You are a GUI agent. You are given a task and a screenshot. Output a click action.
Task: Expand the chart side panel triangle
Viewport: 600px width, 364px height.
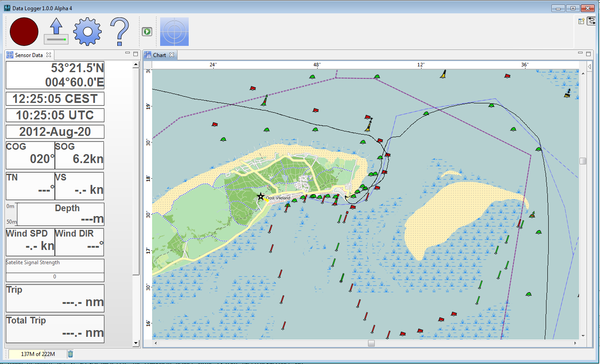[x=589, y=67]
